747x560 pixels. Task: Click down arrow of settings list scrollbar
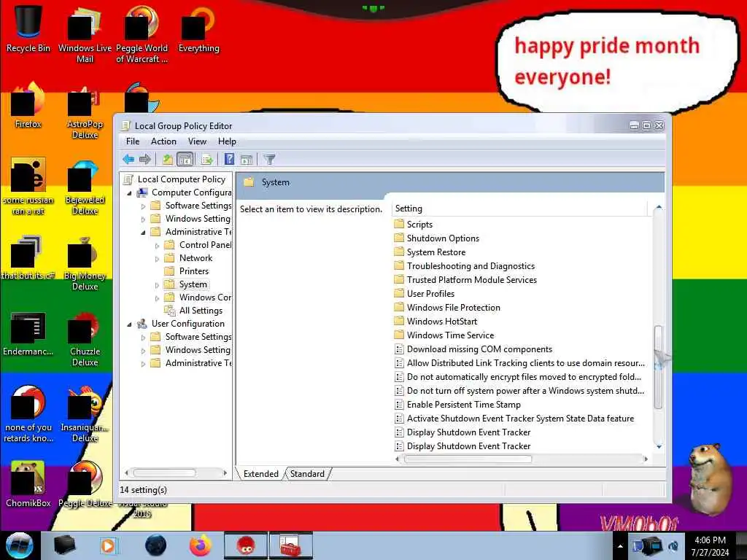659,447
